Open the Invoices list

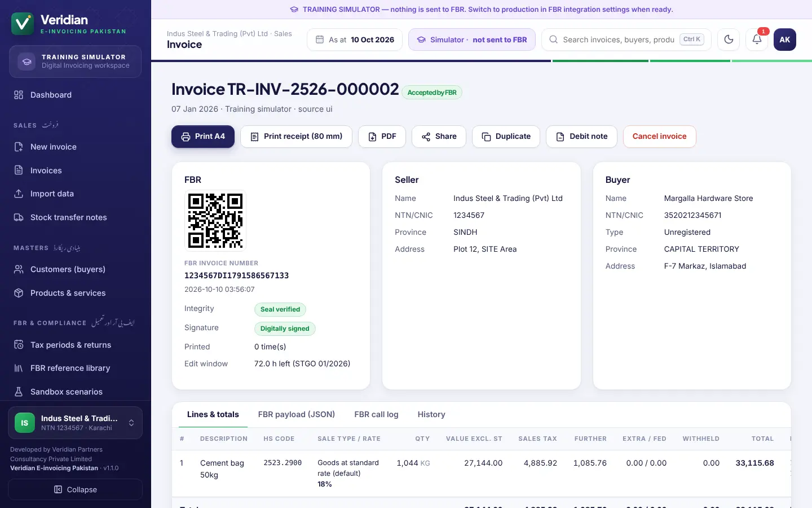pos(76,170)
